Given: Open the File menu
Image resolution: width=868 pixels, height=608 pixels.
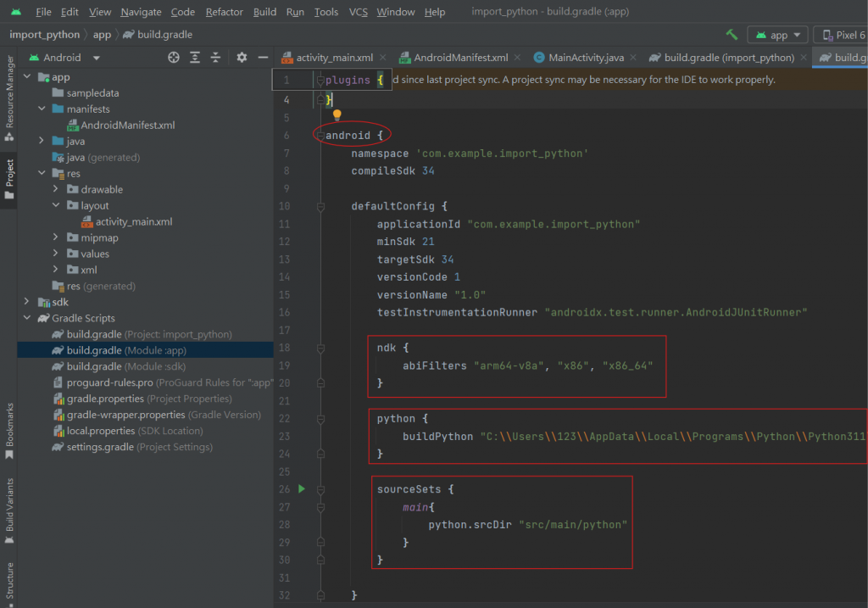Looking at the screenshot, I should point(43,12).
